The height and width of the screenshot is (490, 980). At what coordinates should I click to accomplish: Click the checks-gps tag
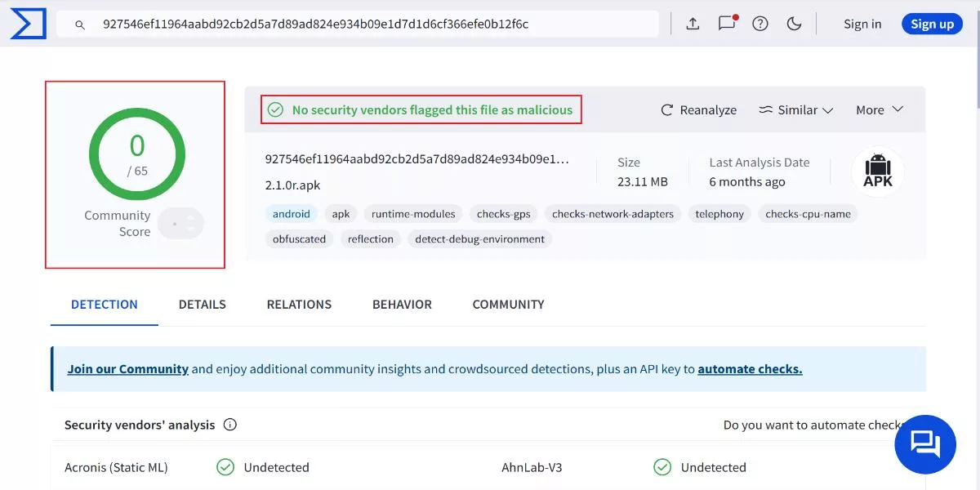click(504, 214)
